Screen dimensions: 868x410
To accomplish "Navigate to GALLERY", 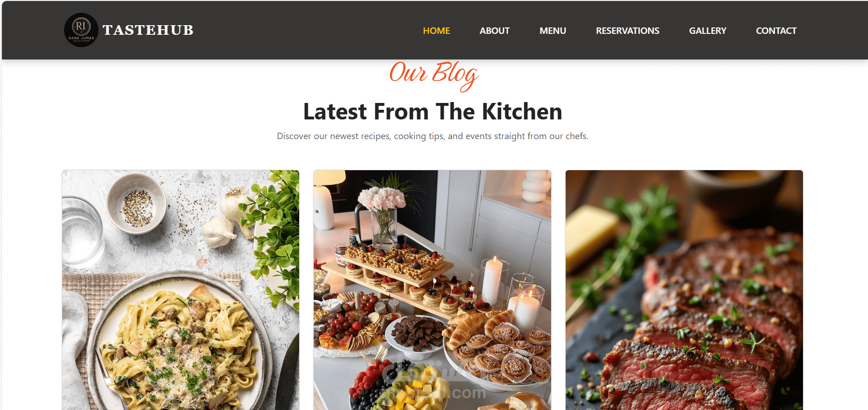I will point(707,31).
